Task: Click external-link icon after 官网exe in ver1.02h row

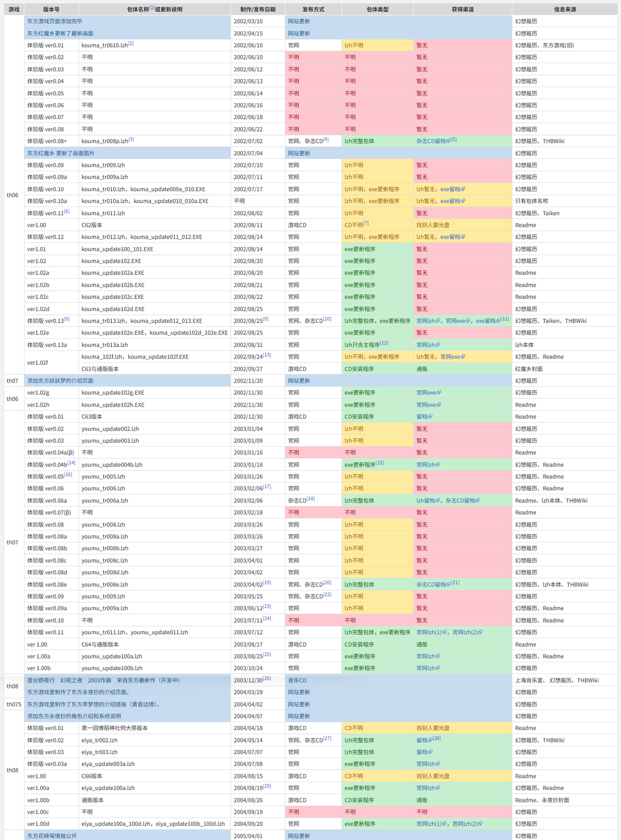Action: point(439,405)
